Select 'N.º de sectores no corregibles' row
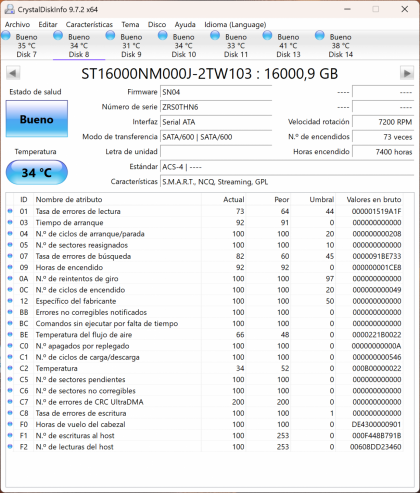The width and height of the screenshot is (420, 493). tap(205, 391)
